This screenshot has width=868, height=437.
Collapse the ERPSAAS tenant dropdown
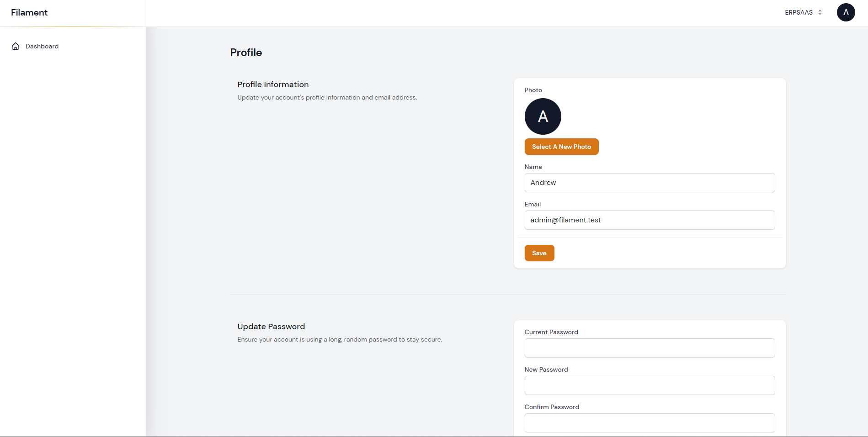point(803,12)
